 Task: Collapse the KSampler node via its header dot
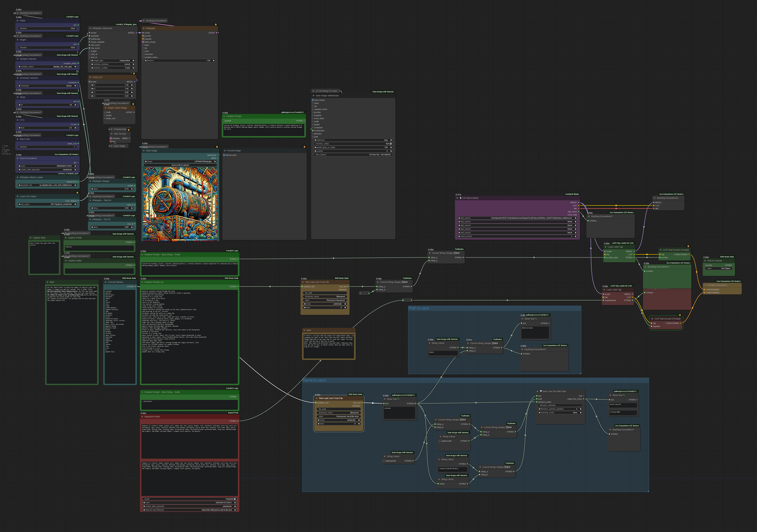(x=144, y=28)
